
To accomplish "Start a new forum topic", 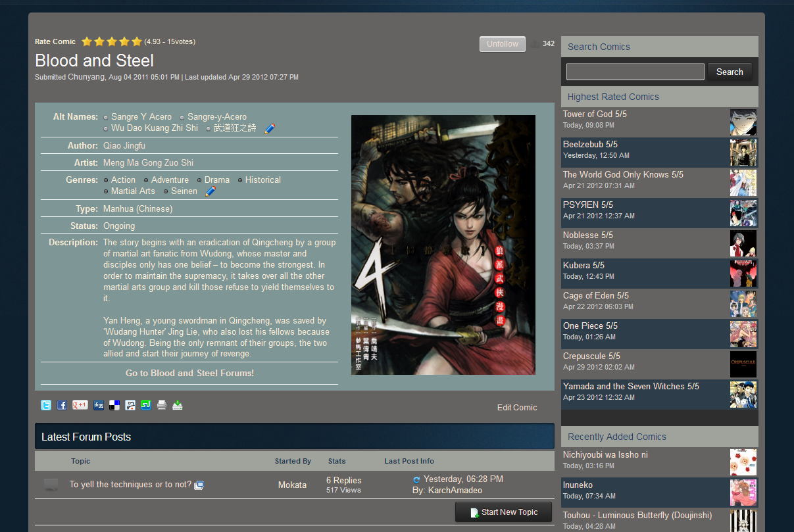I will click(x=503, y=512).
